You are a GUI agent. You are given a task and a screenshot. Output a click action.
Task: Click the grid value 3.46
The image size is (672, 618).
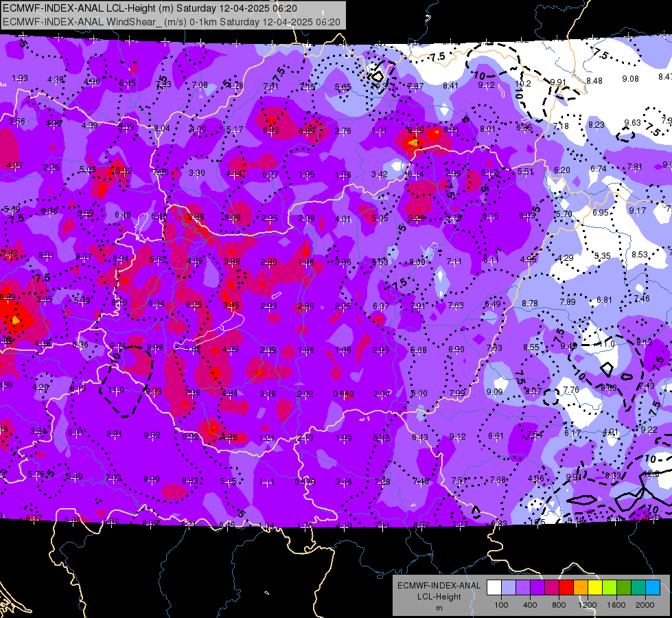click(344, 481)
